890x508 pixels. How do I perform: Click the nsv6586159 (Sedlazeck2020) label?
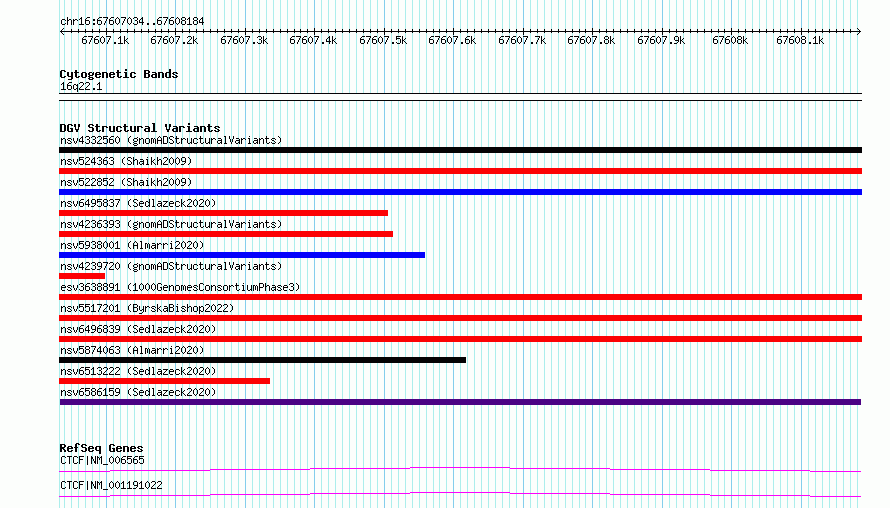click(x=138, y=392)
